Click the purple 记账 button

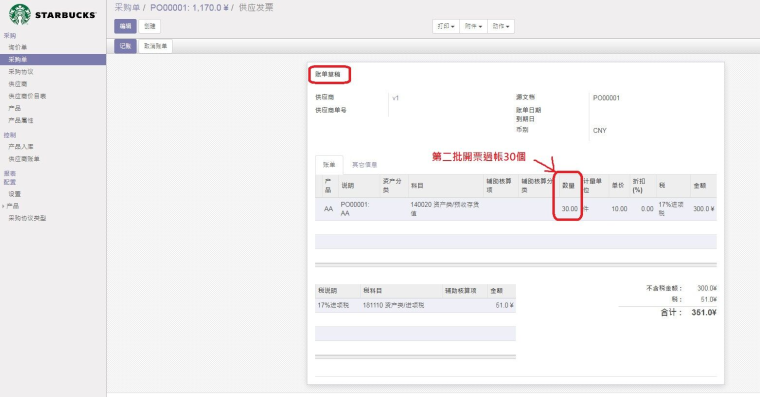[x=125, y=46]
